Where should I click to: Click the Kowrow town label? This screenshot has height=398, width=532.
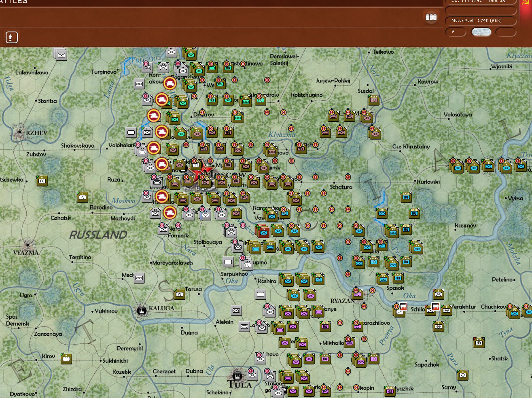(x=428, y=82)
